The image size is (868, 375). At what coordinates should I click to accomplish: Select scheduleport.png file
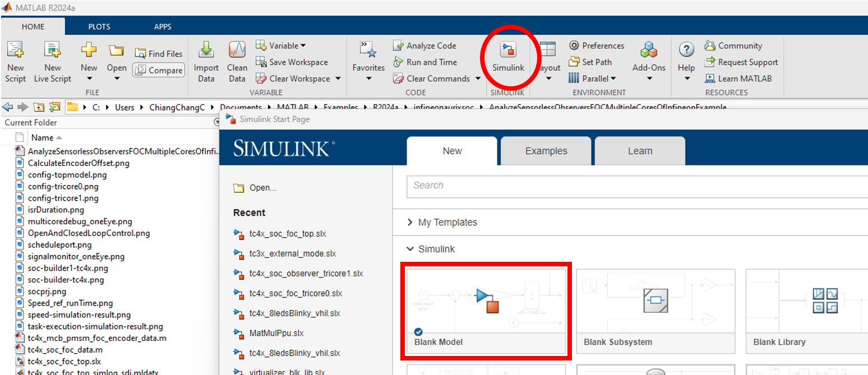click(x=59, y=245)
